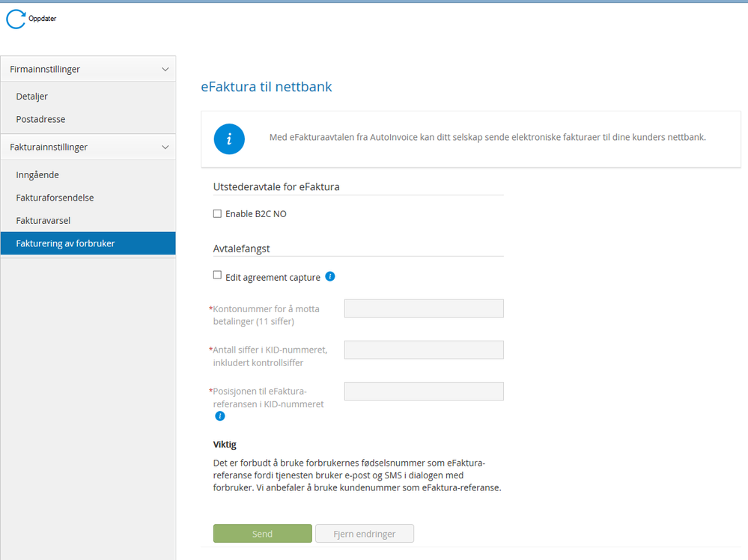Screen dimensions: 748x560
Task: Toggle the Edit agreement capture checkbox
Action: [x=217, y=276]
